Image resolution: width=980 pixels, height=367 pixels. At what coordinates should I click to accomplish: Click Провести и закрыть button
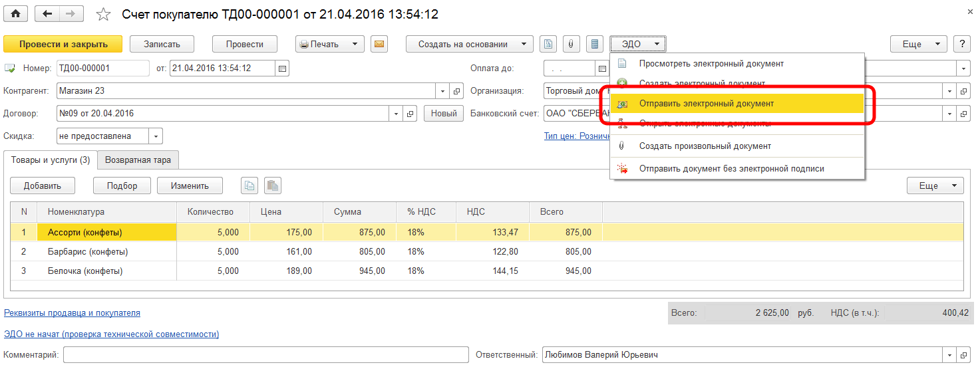coord(63,45)
